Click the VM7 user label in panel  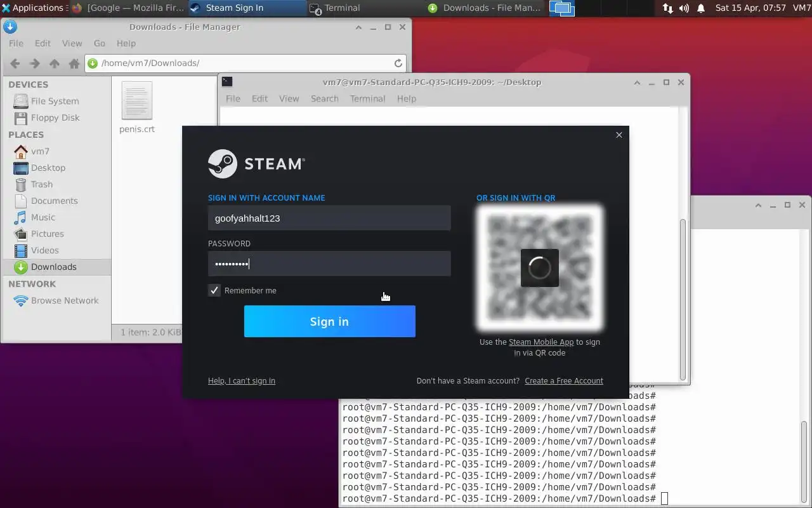[x=802, y=8]
